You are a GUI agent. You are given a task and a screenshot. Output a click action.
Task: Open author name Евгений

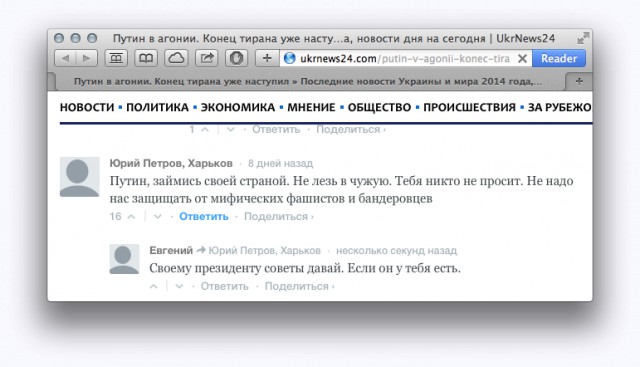pos(171,250)
